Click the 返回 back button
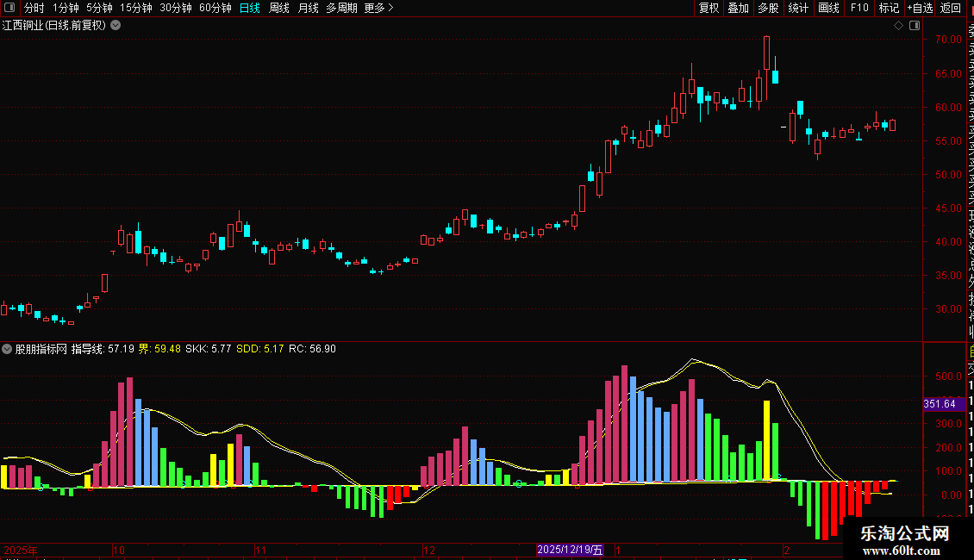 [x=951, y=8]
